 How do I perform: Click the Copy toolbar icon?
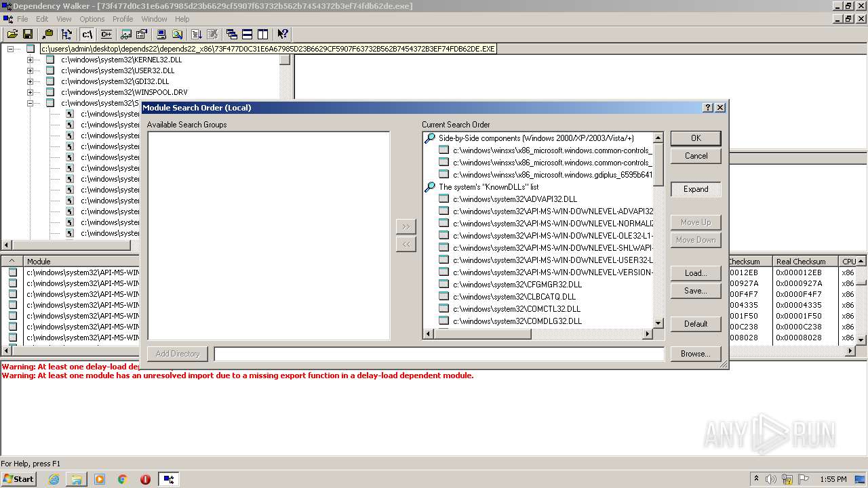[x=47, y=34]
